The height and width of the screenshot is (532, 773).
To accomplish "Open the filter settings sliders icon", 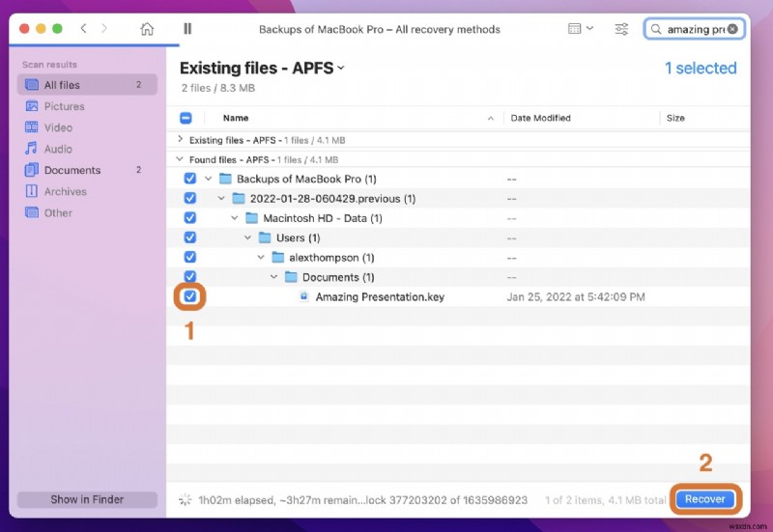I will (x=621, y=29).
